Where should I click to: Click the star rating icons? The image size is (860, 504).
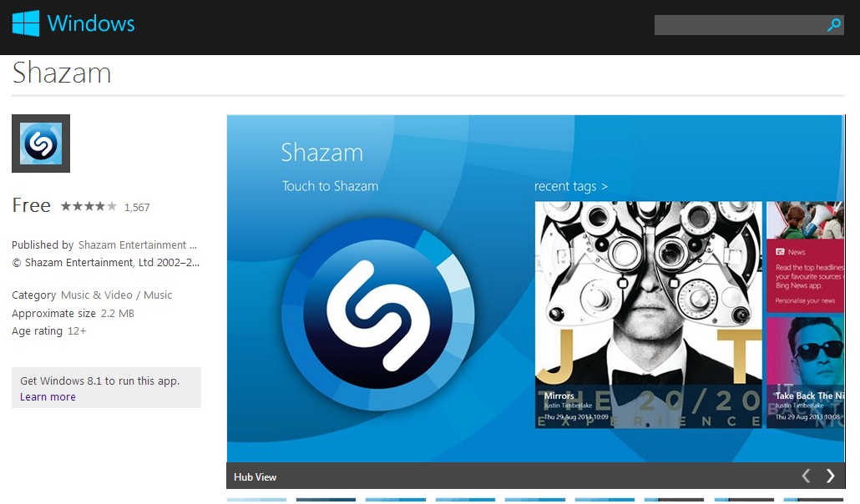[x=89, y=206]
